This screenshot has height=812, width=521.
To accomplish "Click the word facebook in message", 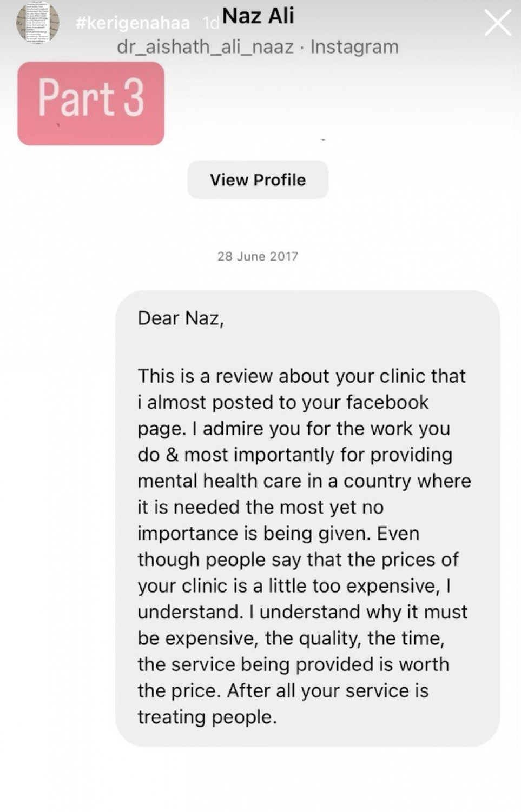I will click(387, 402).
